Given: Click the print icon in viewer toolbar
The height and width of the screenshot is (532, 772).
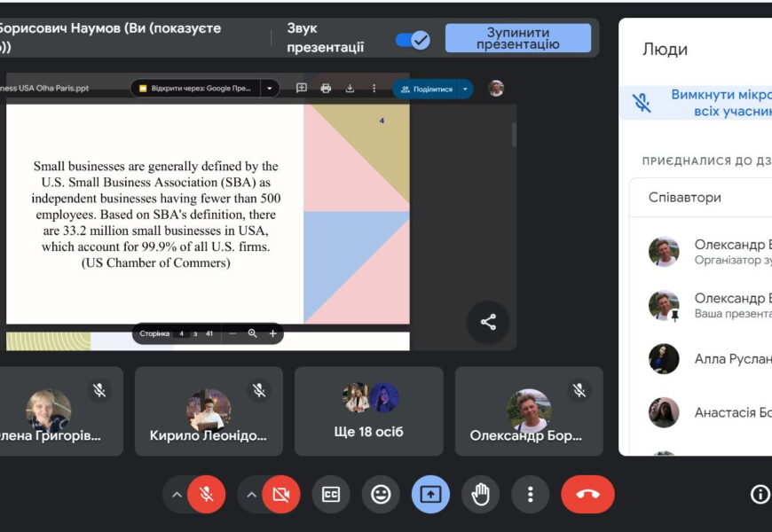Looking at the screenshot, I should pyautogui.click(x=326, y=89).
